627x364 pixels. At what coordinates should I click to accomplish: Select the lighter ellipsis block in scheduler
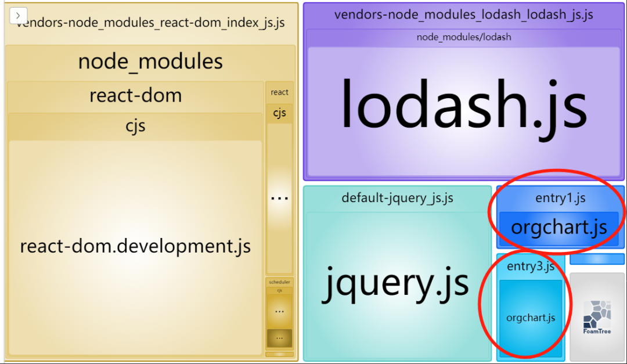point(279,311)
